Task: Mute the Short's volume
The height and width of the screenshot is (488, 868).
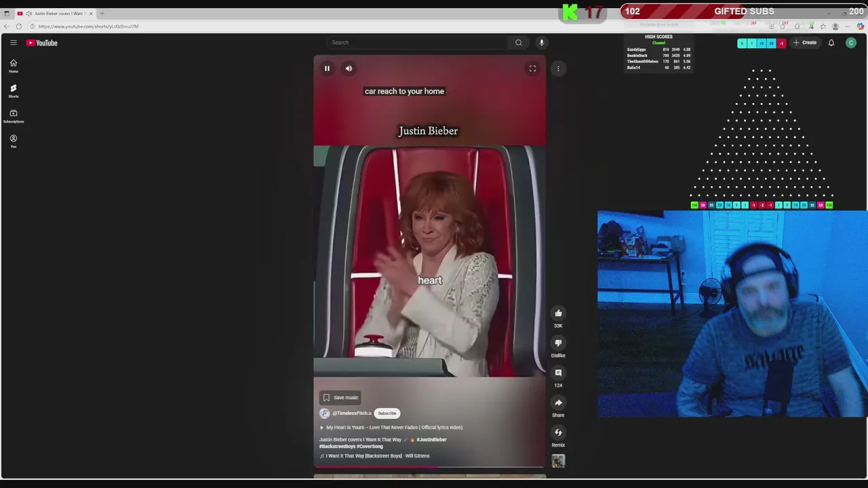Action: tap(349, 68)
